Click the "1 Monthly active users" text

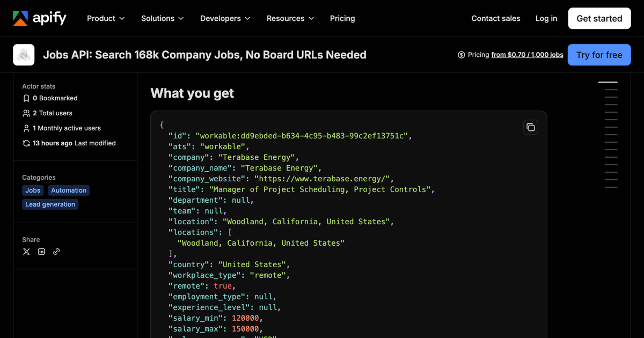pyautogui.click(x=67, y=128)
